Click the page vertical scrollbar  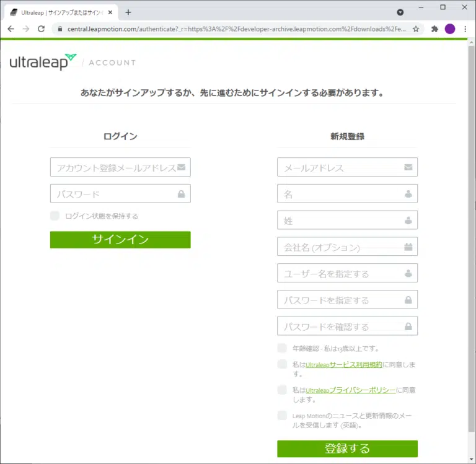tap(471, 248)
